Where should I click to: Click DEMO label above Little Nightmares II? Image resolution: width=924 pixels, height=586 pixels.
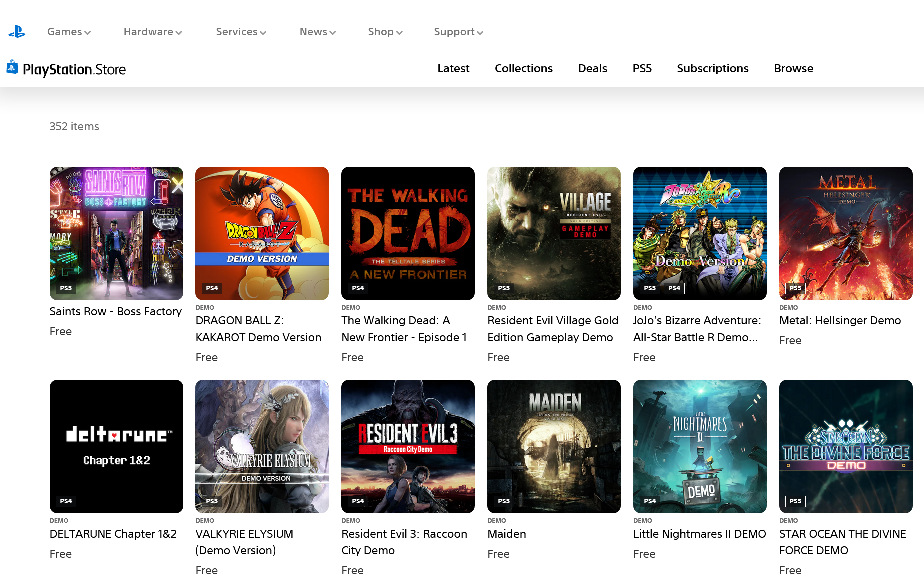click(643, 520)
